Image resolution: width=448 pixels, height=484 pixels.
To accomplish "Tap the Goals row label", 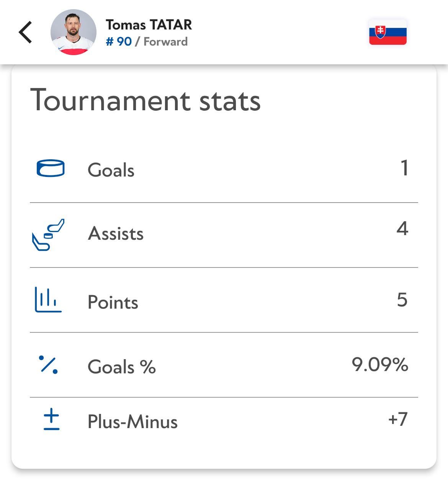I will pos(111,170).
